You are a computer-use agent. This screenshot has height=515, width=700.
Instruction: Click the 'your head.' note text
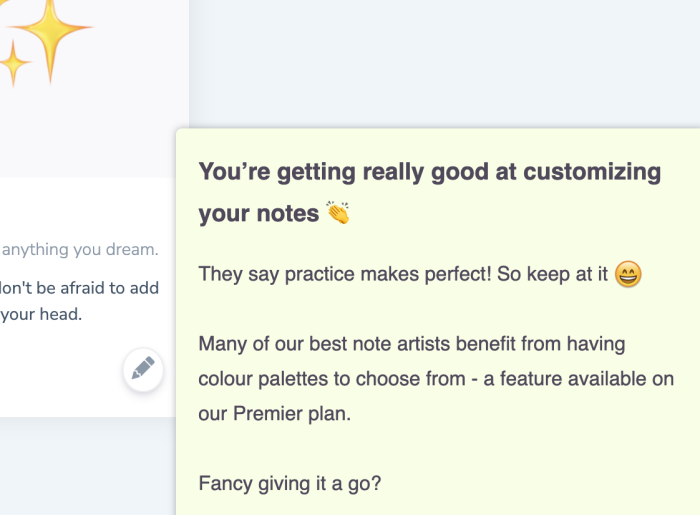coord(41,314)
